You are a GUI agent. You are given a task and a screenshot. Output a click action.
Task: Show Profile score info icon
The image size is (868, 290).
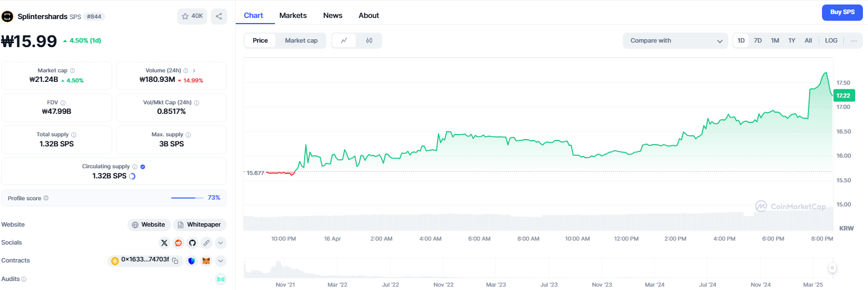click(46, 198)
